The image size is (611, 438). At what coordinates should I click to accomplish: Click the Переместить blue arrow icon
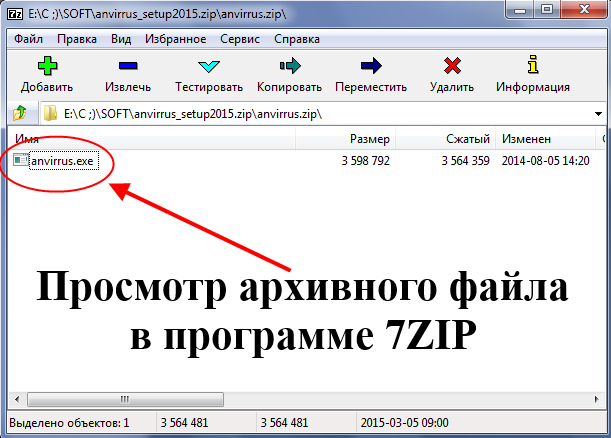click(x=371, y=65)
